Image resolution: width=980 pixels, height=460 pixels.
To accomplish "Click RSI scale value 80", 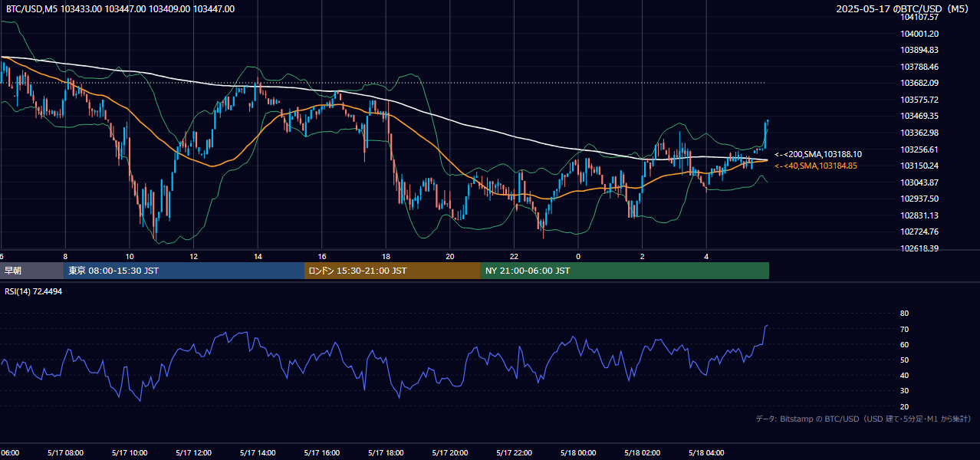I will (x=904, y=314).
